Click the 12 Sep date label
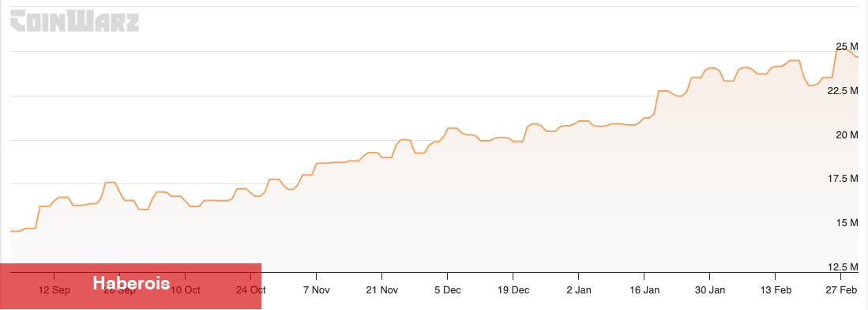The width and height of the screenshot is (868, 310). [54, 290]
